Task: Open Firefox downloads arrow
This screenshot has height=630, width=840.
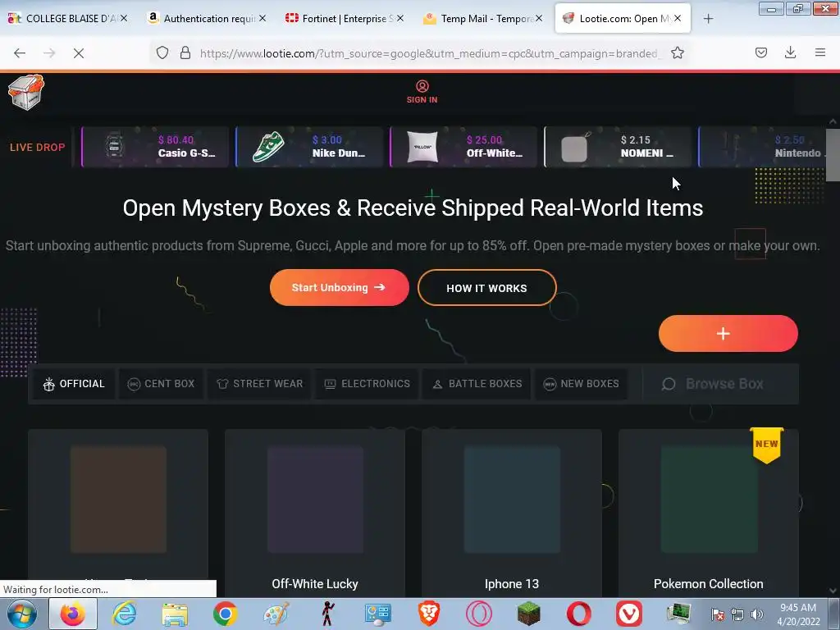Action: coord(790,52)
